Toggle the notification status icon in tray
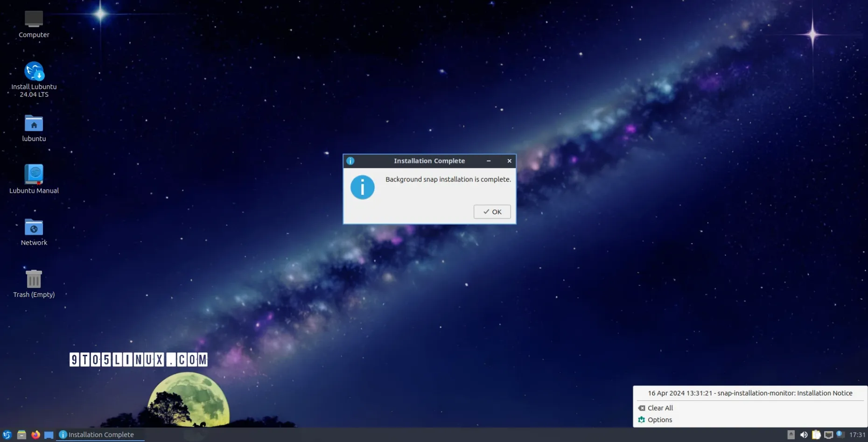The height and width of the screenshot is (442, 868). click(840, 435)
